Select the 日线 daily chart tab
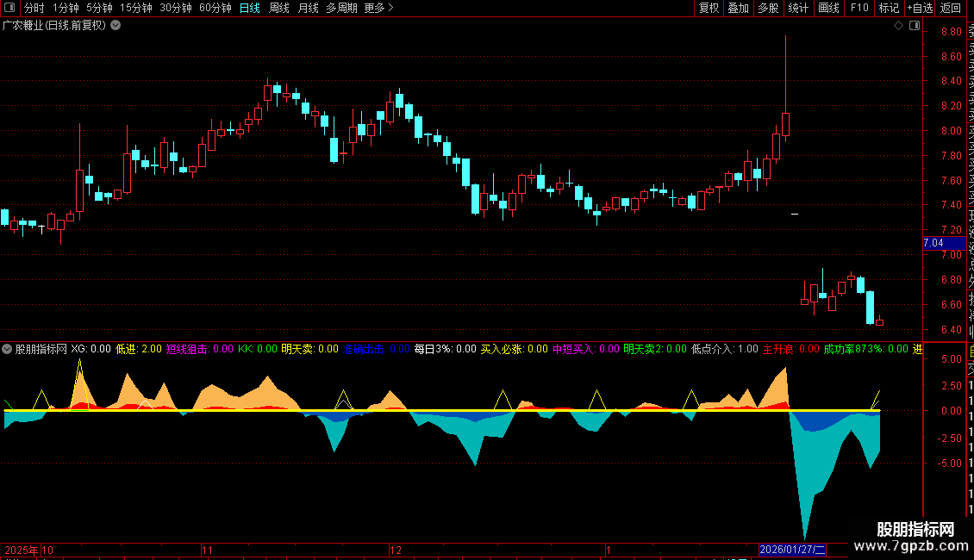This screenshot has height=560, width=974. click(x=250, y=8)
